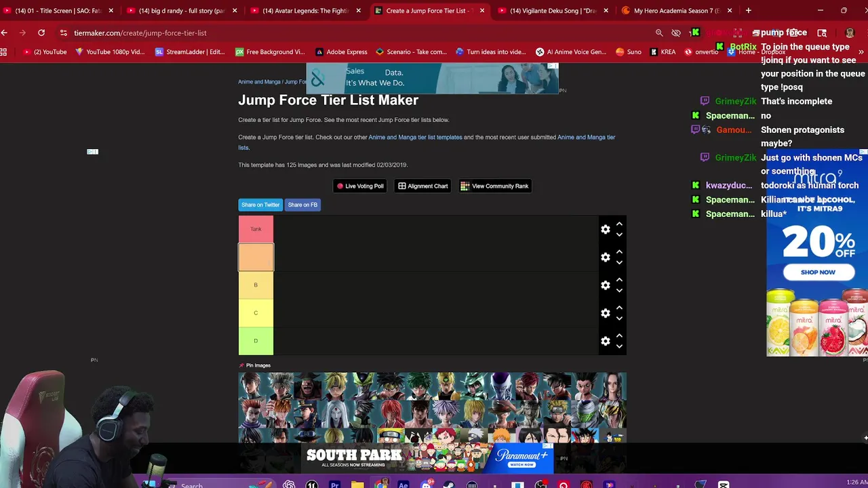Switch to the My Hero Academia Season 7 tab
Viewport: 868px width, 488px height.
point(676,11)
